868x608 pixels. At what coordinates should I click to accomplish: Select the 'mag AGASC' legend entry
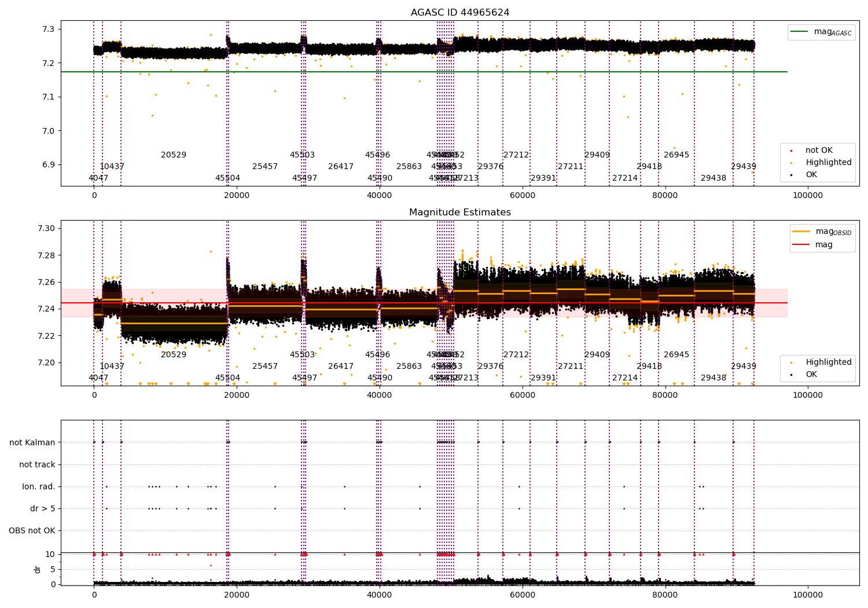click(822, 32)
